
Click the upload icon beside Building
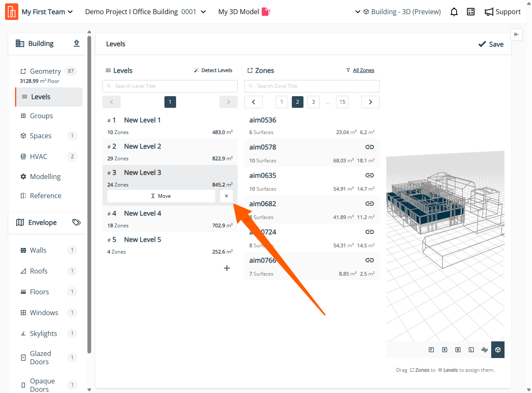pos(77,43)
